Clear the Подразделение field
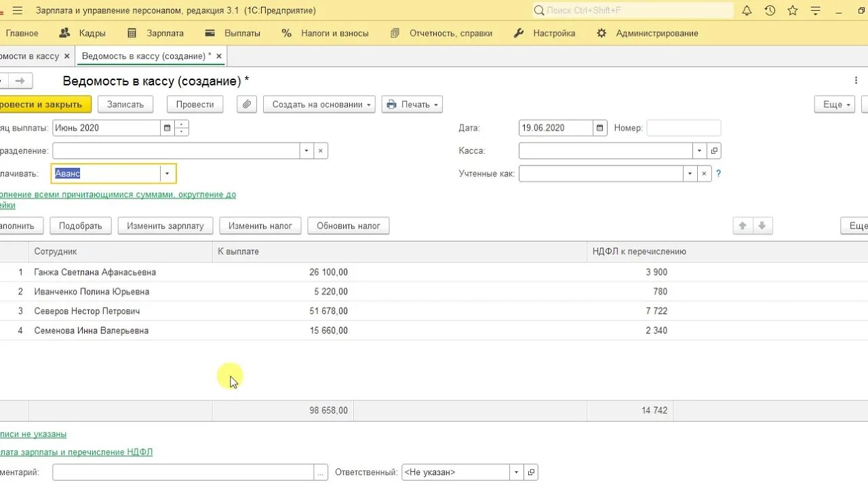 [x=321, y=150]
